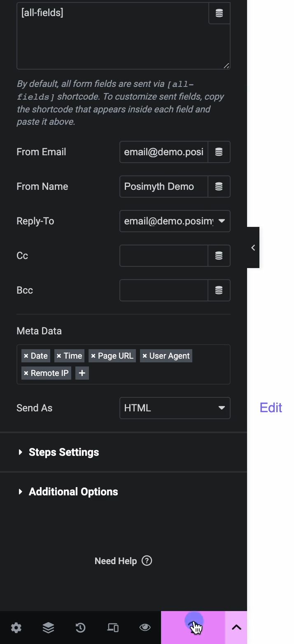Screen dimensions: 294x644
Task: Open the Reply-To dropdown
Action: 175,221
